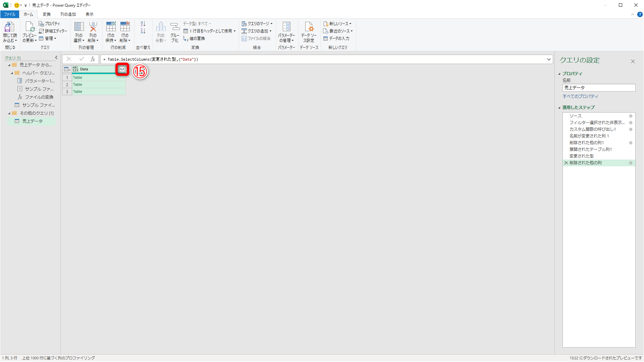Delete the selected 削除された他の列 step
Screen dimensions: 644x362
tap(566, 163)
